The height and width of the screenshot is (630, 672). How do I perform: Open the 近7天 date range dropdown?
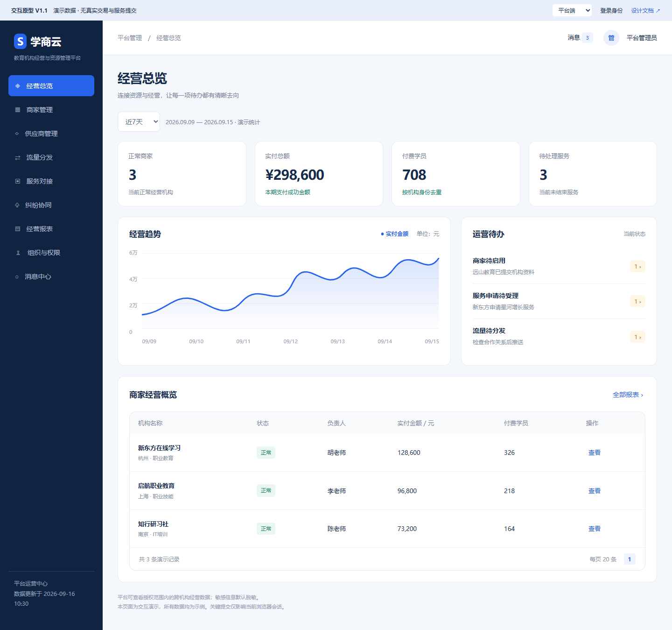click(139, 122)
